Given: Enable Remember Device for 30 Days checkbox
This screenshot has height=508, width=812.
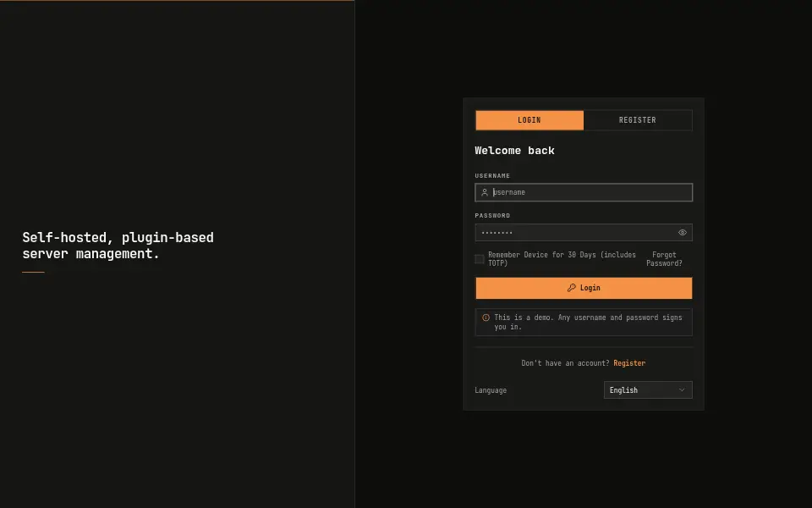Looking at the screenshot, I should 480,259.
